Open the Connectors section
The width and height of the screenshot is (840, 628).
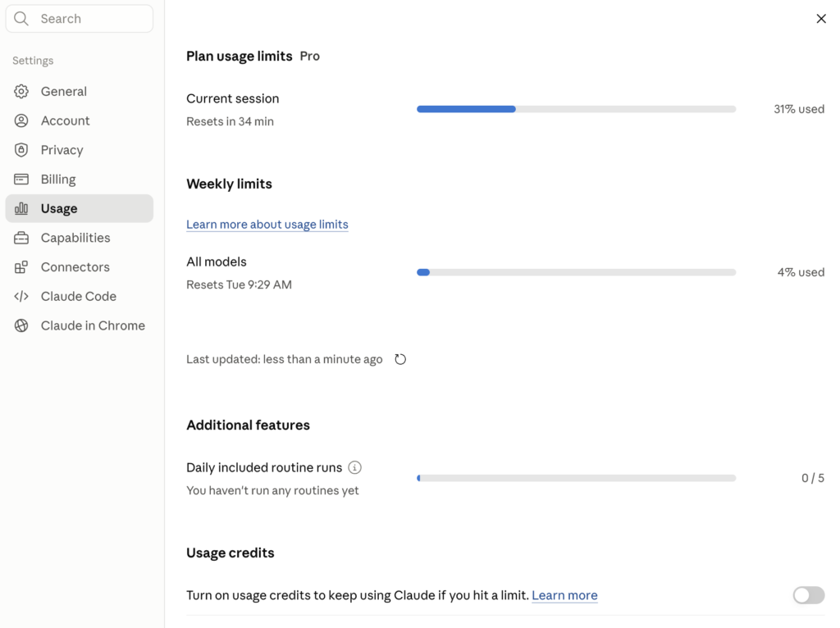[x=80, y=267]
